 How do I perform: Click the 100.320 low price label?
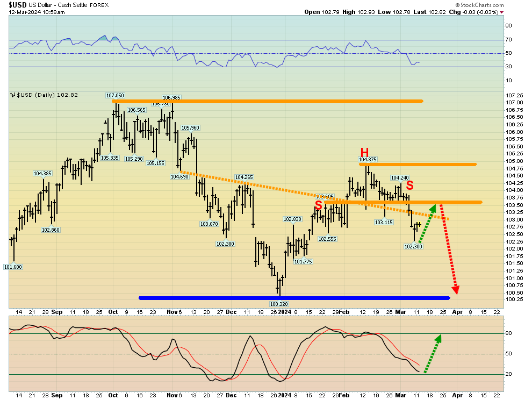(x=279, y=304)
